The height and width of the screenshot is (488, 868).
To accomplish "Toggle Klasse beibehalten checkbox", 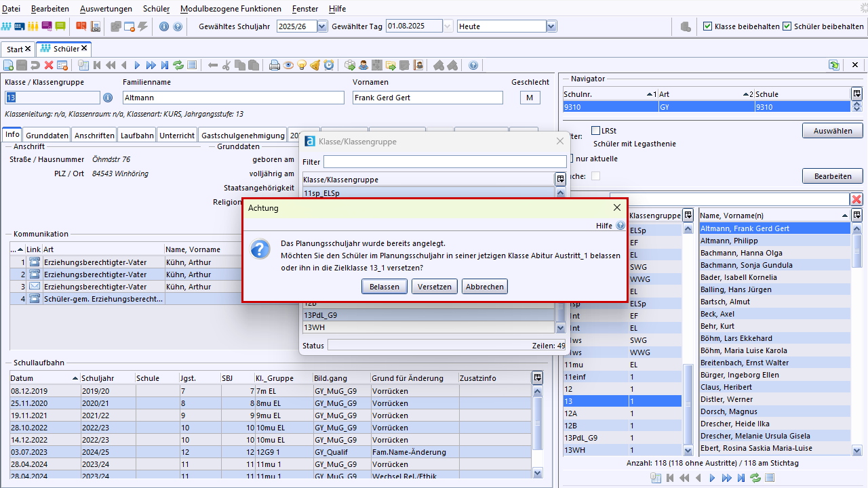I will (x=708, y=26).
